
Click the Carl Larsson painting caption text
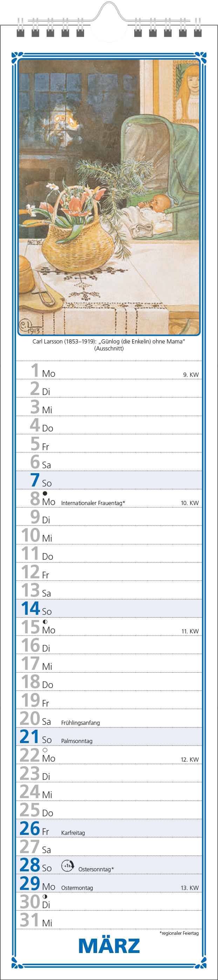click(109, 345)
